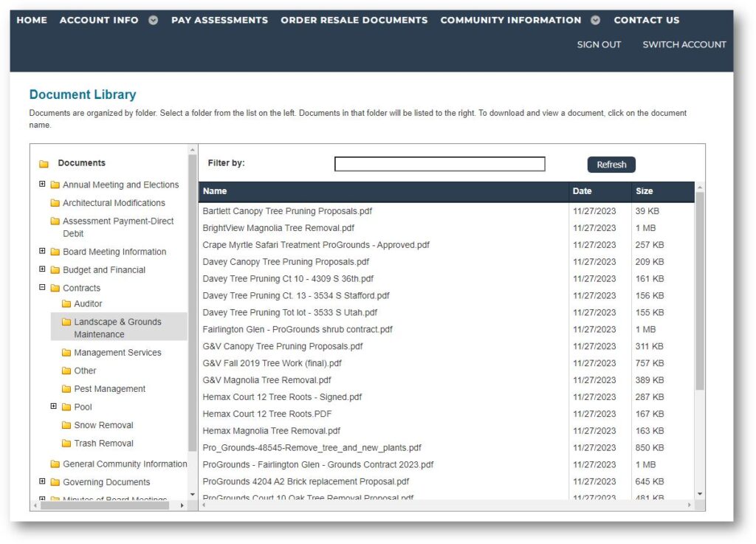Screen dimensions: 756x544
Task: Open the Community Information menu
Action: 511,20
